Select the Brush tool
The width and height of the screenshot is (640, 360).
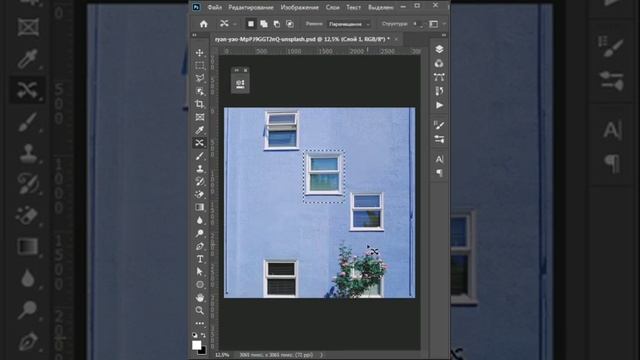(200, 156)
